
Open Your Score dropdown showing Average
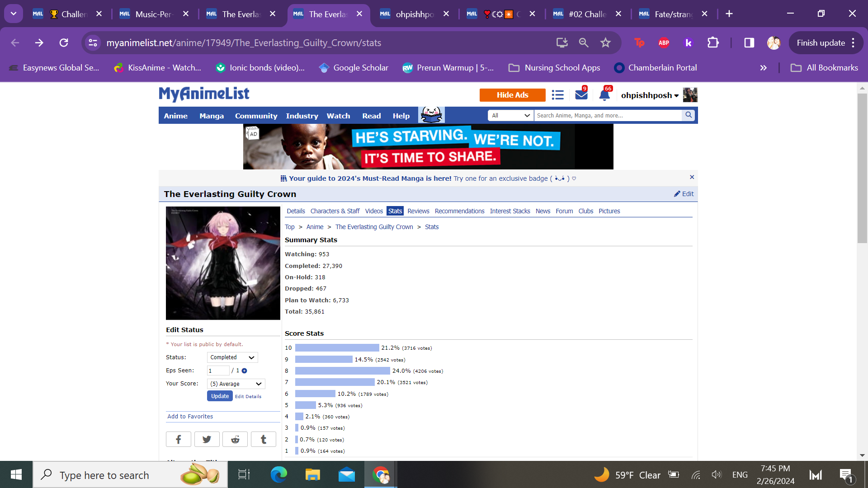coord(236,384)
